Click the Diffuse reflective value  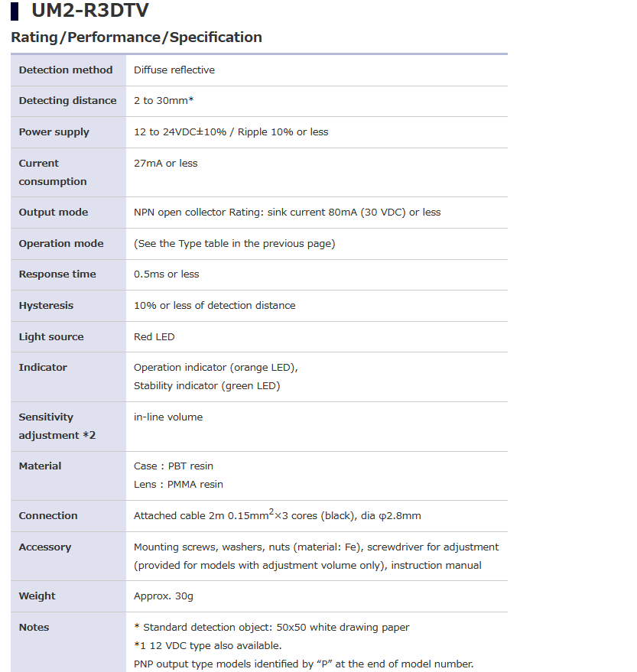(174, 70)
